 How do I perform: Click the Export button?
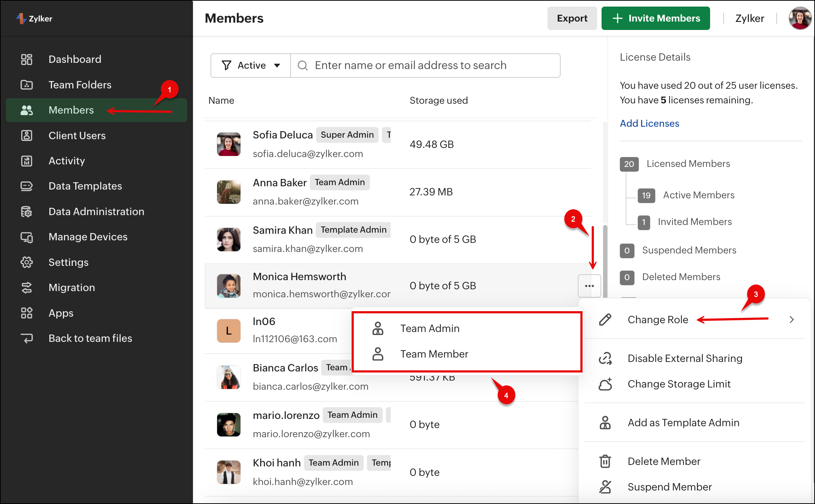[572, 18]
